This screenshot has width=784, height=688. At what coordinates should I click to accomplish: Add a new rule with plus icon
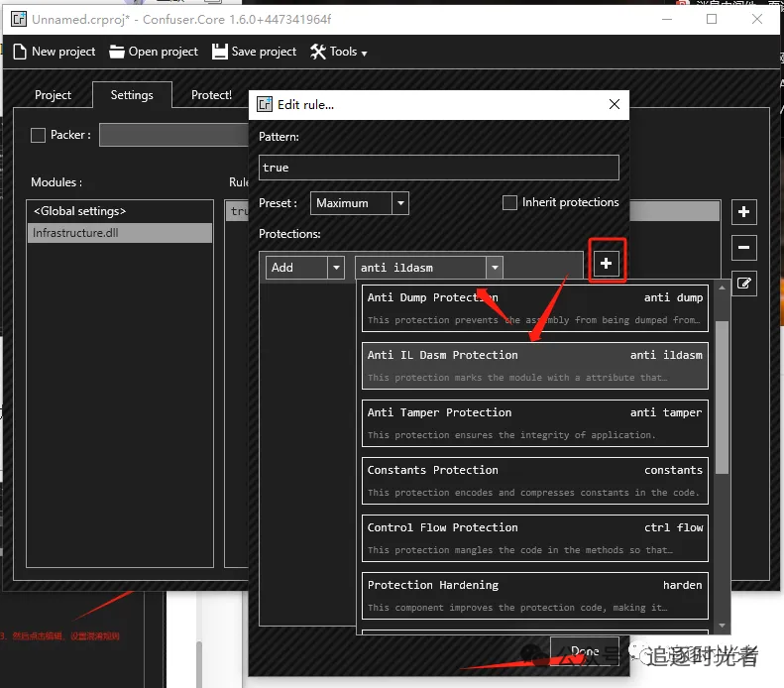point(744,212)
